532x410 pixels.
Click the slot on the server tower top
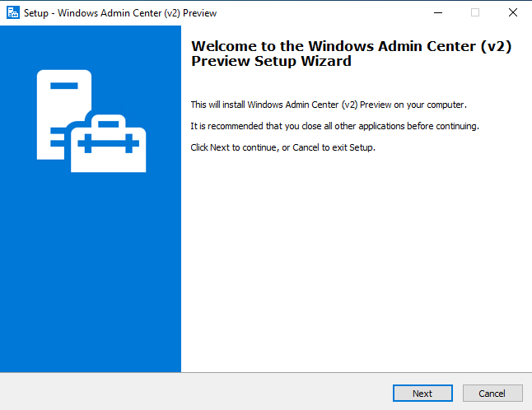(x=63, y=86)
